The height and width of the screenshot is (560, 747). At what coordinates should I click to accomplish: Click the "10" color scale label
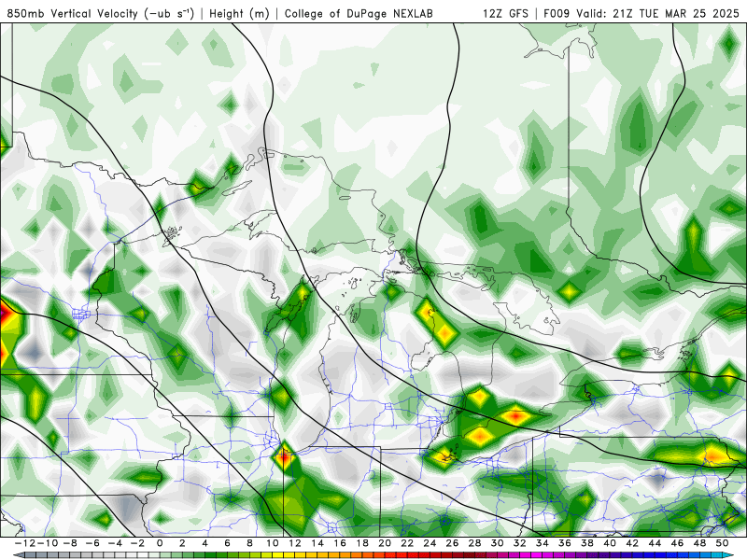272,543
